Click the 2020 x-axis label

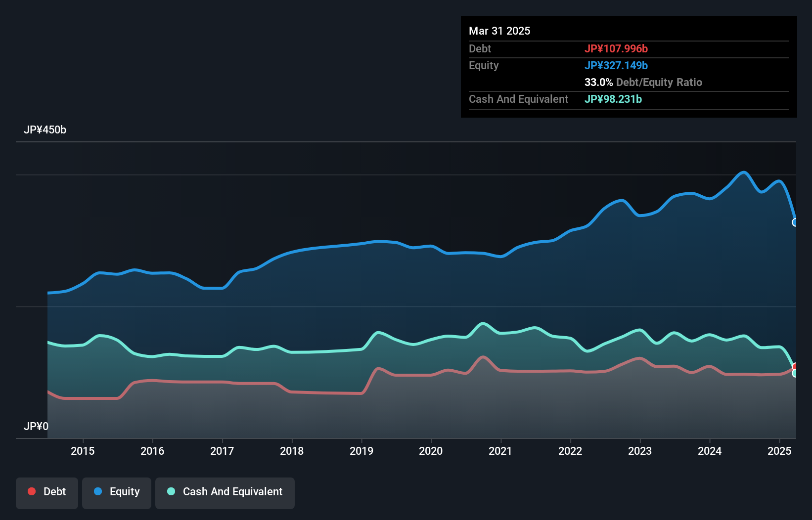click(x=431, y=451)
